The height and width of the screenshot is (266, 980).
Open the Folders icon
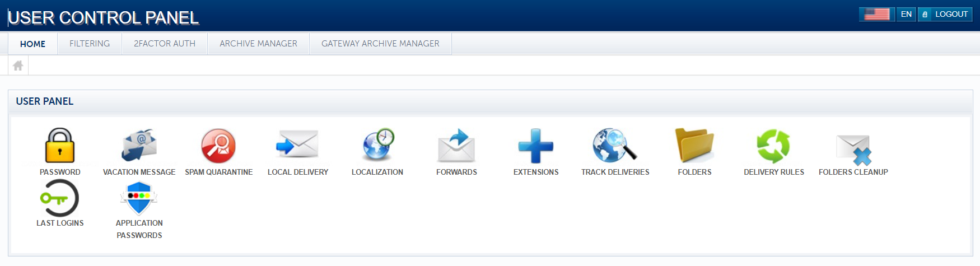click(x=694, y=146)
